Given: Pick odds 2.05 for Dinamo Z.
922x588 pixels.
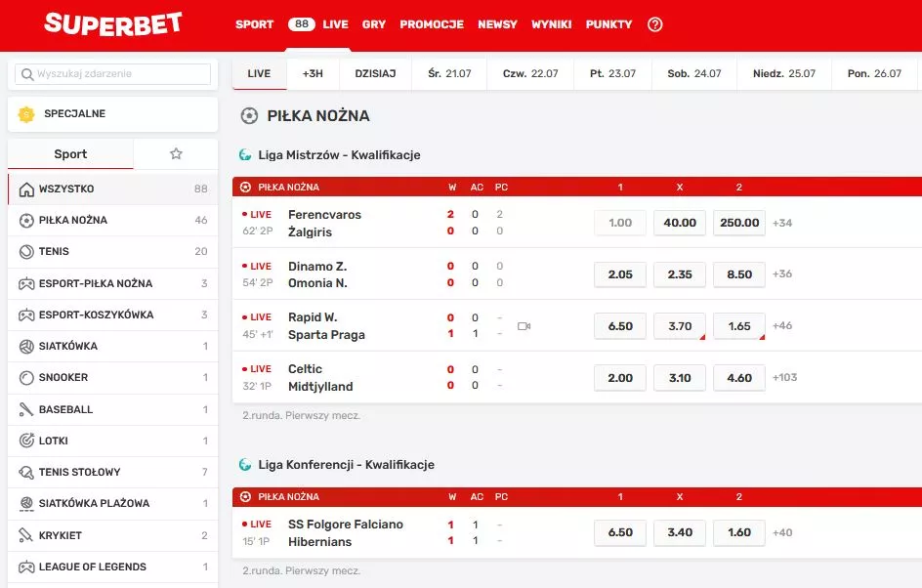Looking at the screenshot, I should tap(620, 274).
